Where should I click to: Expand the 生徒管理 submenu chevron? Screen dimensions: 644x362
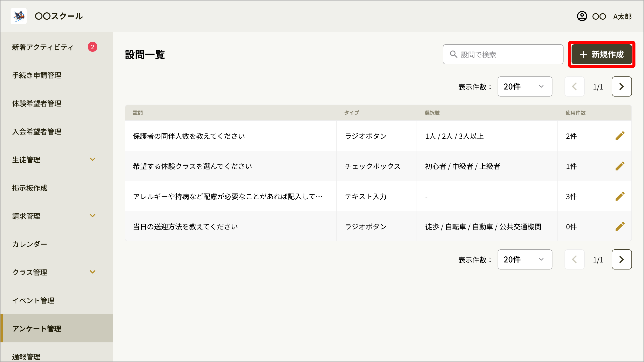click(x=93, y=159)
